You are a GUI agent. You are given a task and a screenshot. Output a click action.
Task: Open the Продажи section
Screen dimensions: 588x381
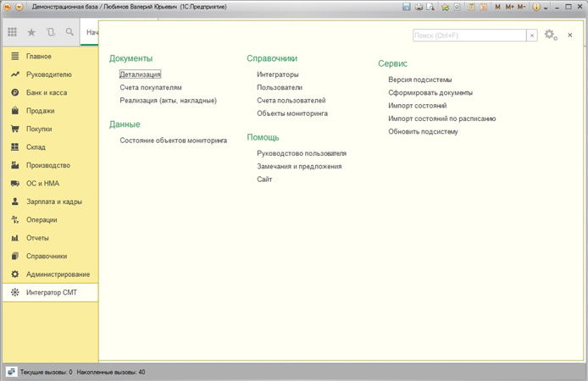click(50, 111)
